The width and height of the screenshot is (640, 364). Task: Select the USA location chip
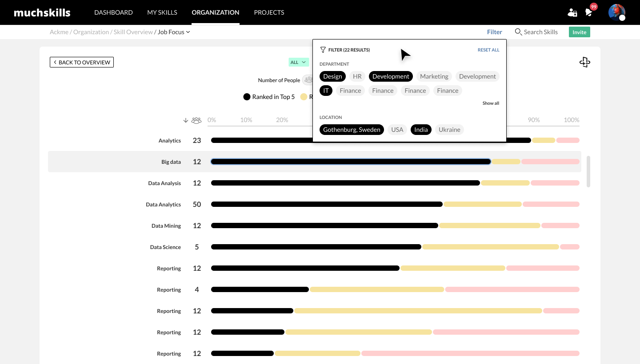pyautogui.click(x=397, y=130)
